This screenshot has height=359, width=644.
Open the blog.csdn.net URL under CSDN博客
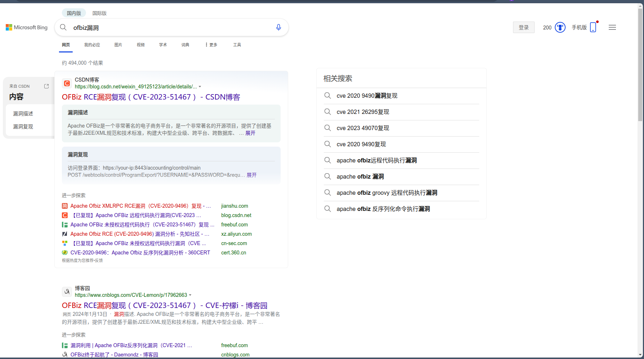(x=136, y=87)
